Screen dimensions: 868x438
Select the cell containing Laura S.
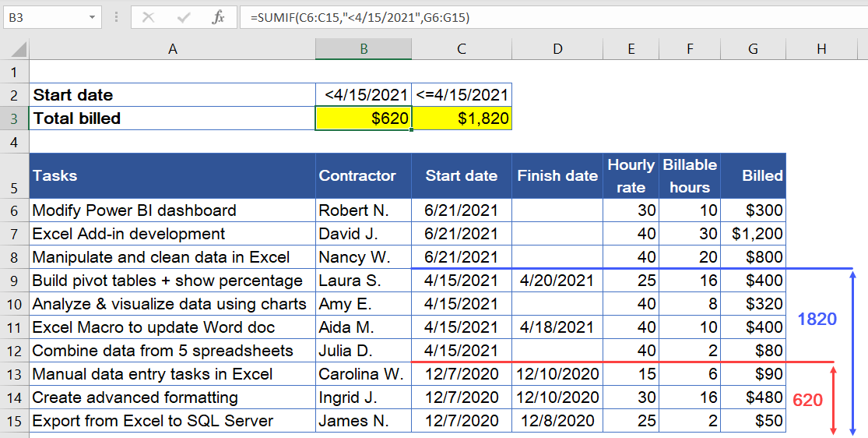[x=364, y=281]
